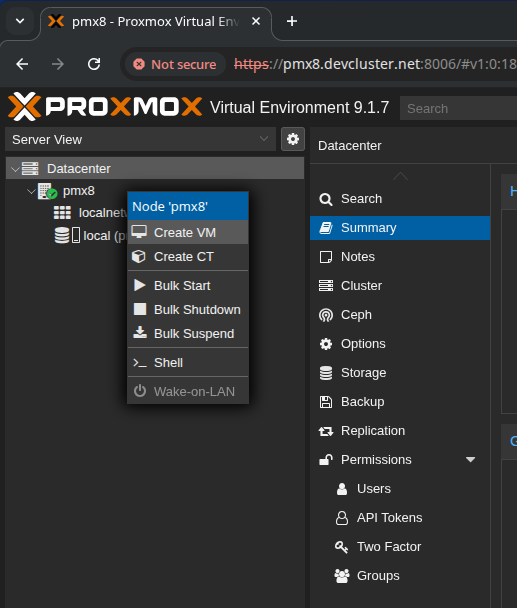Screen dimensions: 517x608
Task: Open Shell from node context menu
Action: pyautogui.click(x=188, y=363)
